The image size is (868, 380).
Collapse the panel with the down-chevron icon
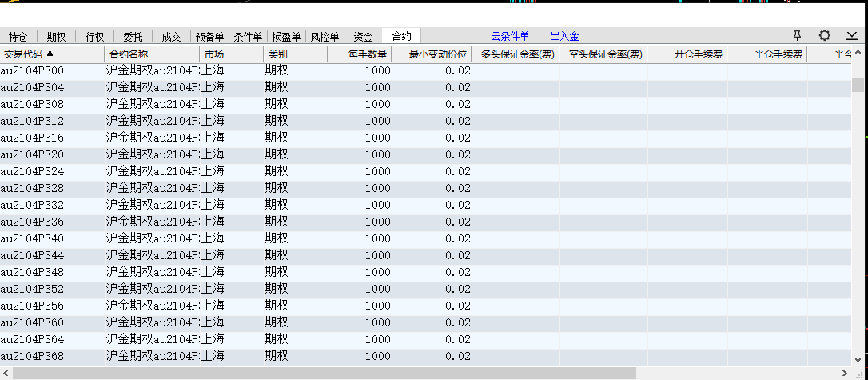(852, 36)
